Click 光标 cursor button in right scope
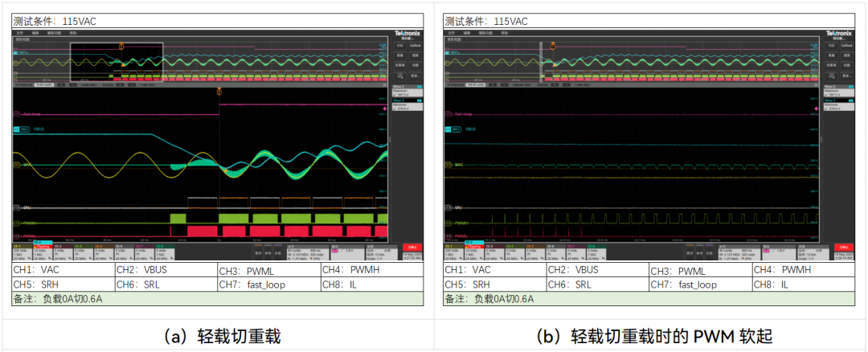 (833, 45)
